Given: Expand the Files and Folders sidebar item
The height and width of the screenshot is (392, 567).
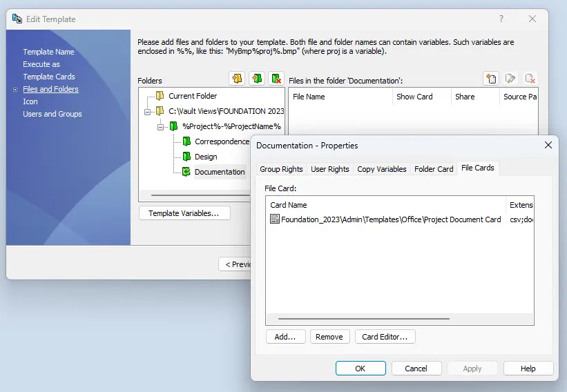Looking at the screenshot, I should click(15, 90).
